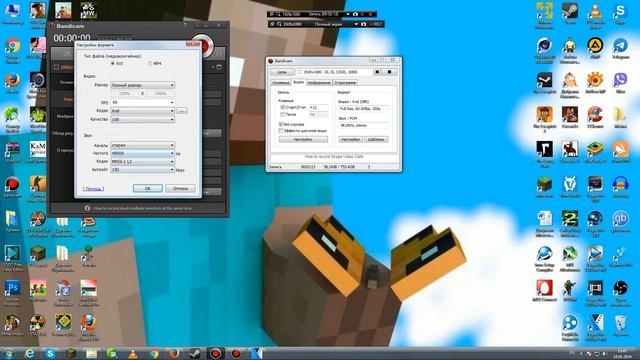Open the Minecraft desktop shortcut at right
Screen dimensions: 640x360
pyautogui.click(x=544, y=186)
